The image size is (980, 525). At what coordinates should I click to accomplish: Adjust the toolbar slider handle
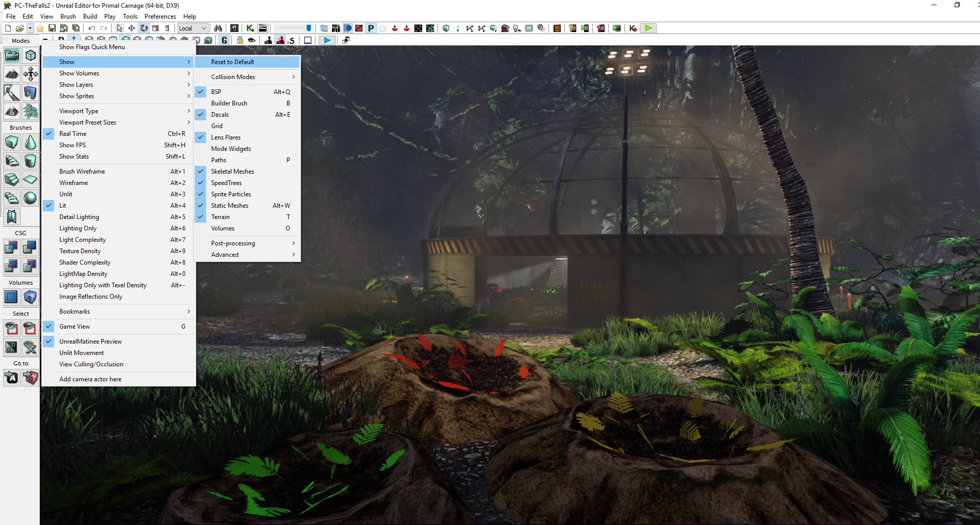309,28
